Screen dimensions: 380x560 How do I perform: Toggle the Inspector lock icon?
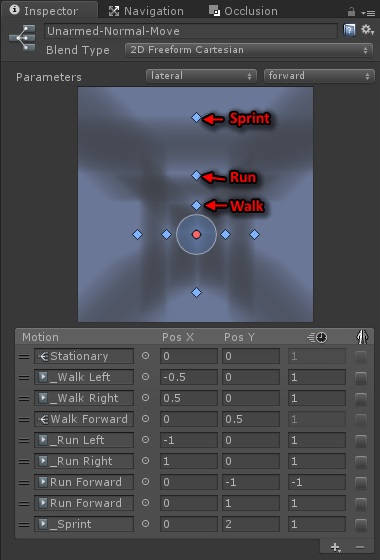pyautogui.click(x=351, y=12)
